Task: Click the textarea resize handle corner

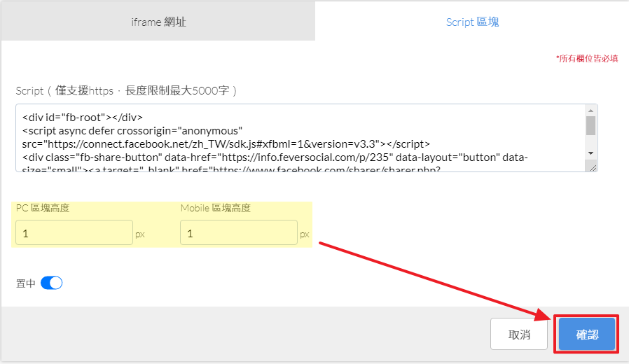Action: pyautogui.click(x=593, y=167)
